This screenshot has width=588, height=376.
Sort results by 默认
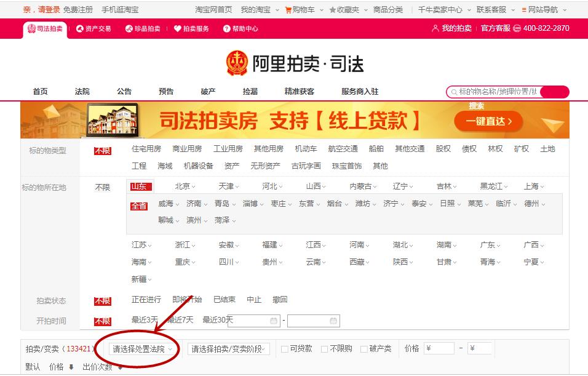coord(33,367)
